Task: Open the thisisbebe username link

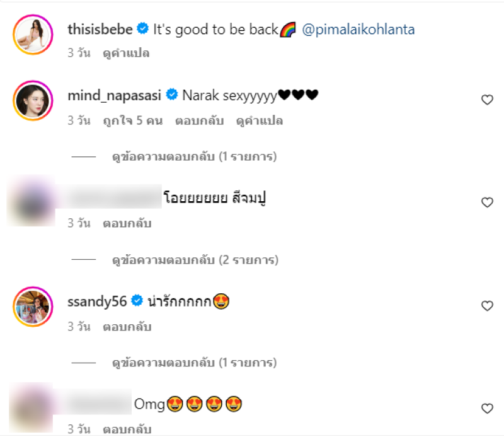Action: point(100,29)
